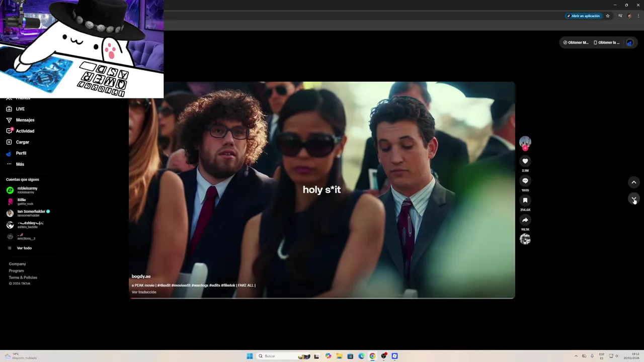This screenshot has height=362, width=644.
Task: Seek using the video progress bar
Action: coord(322,298)
